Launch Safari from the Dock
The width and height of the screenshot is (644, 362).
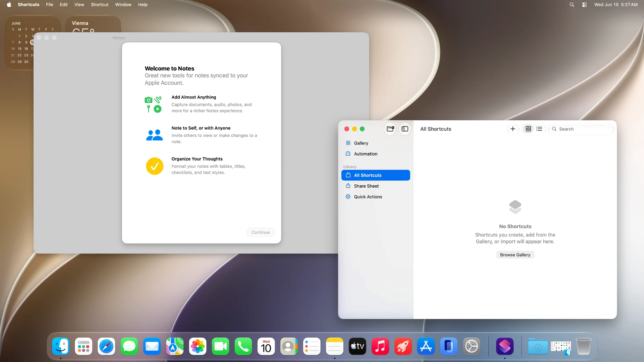tap(106, 346)
